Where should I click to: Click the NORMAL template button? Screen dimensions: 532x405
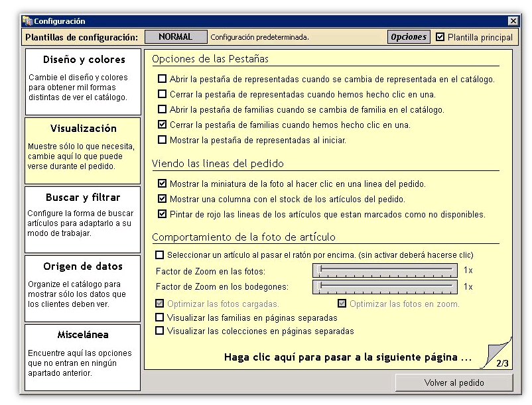coord(176,36)
